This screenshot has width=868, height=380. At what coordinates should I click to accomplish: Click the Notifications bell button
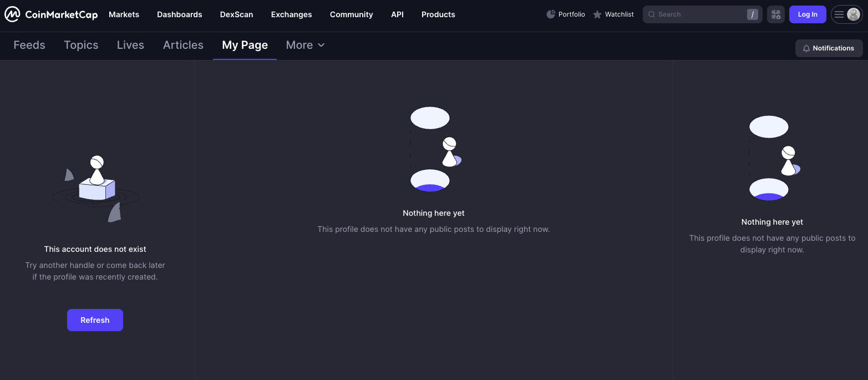829,48
